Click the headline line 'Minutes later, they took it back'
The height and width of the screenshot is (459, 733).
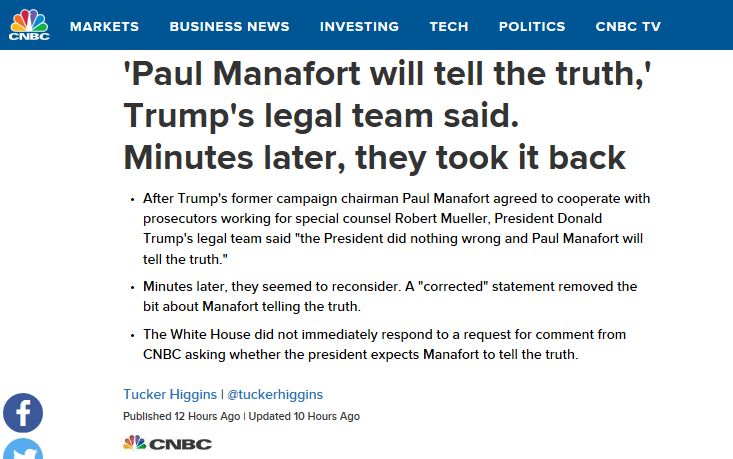click(374, 158)
